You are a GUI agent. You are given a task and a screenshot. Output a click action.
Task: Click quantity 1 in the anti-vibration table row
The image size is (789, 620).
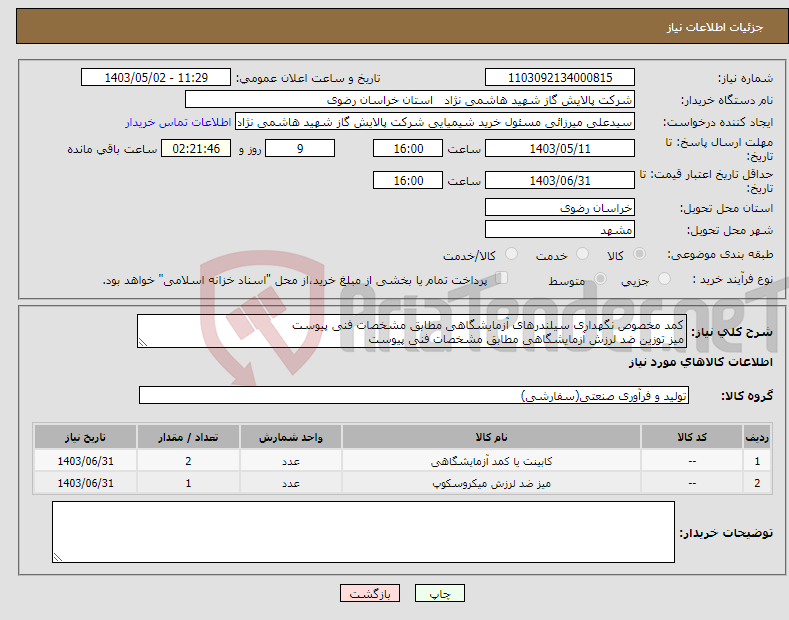[188, 483]
